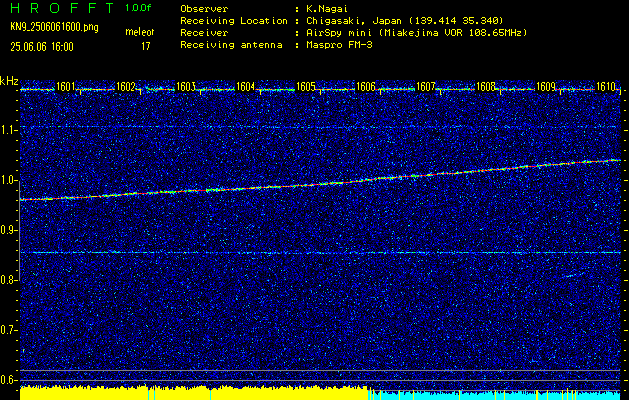Click the cyan horizontal line near 0.85 kHz
This screenshot has height=400, width=629.
[320, 253]
